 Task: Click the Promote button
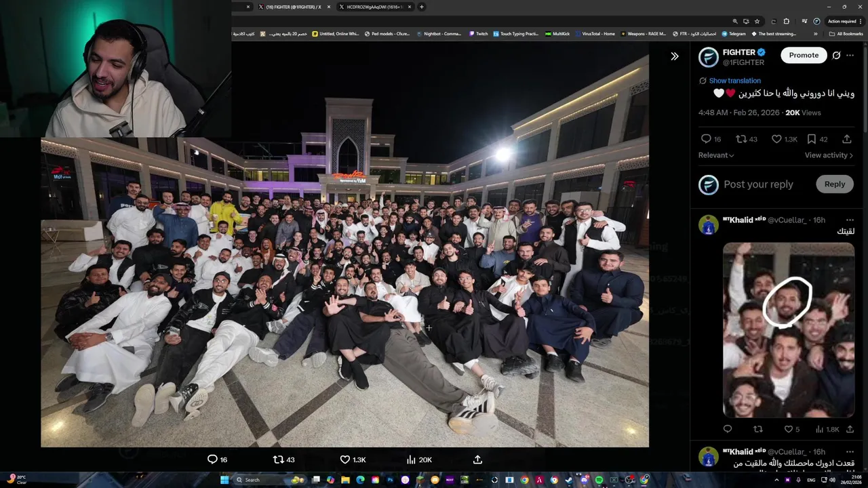[804, 55]
